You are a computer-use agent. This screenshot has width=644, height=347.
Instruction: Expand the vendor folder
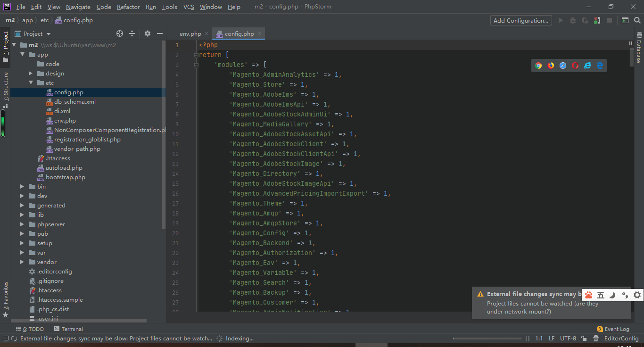[21, 262]
